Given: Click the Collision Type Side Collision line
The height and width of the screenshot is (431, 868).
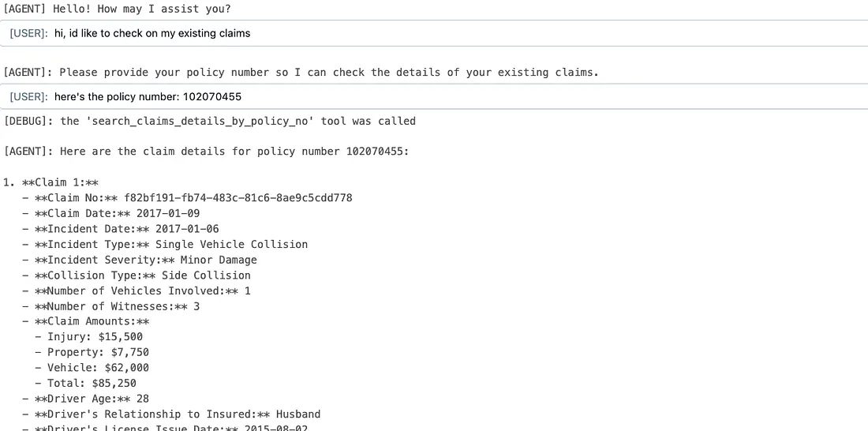Looking at the screenshot, I should click(137, 275).
